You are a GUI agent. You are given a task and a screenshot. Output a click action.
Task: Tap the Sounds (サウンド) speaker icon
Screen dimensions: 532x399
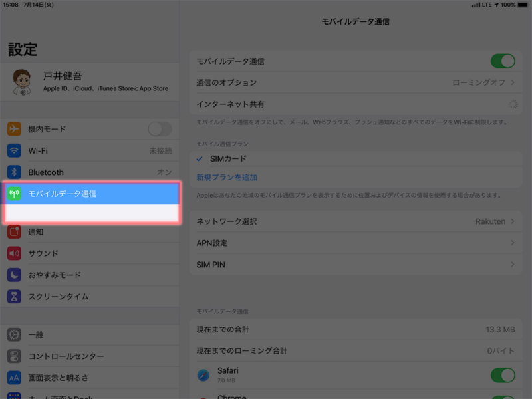(14, 253)
